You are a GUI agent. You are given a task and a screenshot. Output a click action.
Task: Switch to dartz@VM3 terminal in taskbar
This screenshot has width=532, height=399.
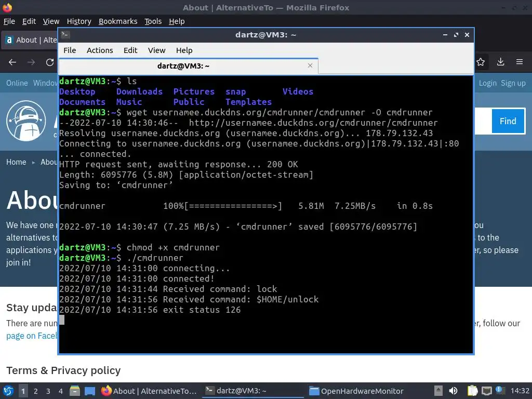click(254, 391)
